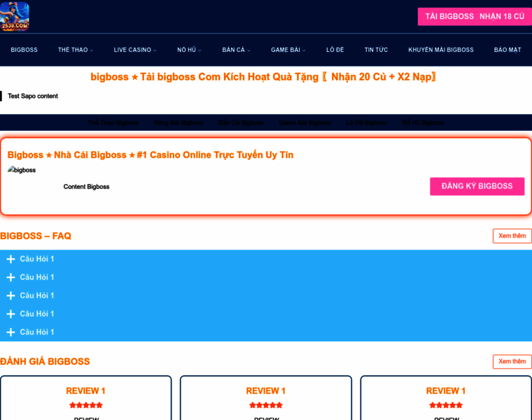Image resolution: width=532 pixels, height=420 pixels.
Task: Click the BIGBOSS – FAQ heading
Action: point(36,236)
